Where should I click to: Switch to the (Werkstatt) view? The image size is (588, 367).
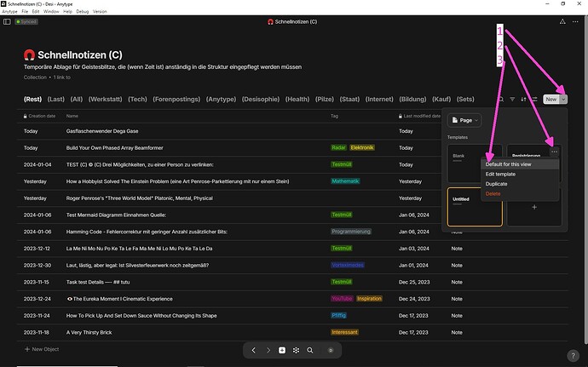106,100
